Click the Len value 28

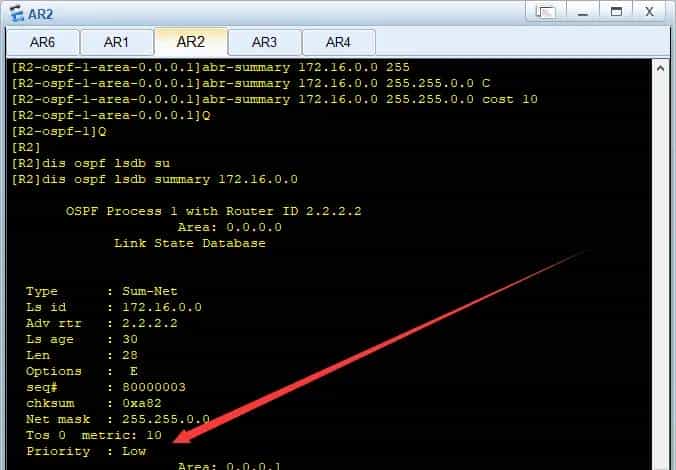(x=130, y=355)
